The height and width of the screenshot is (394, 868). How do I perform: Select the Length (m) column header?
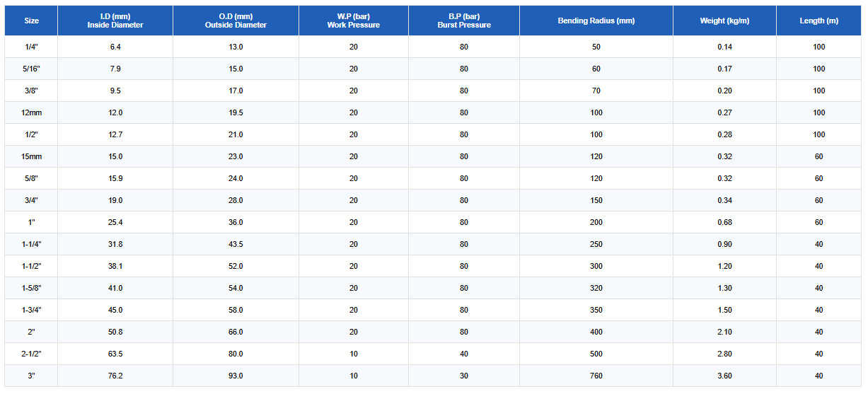tap(819, 21)
